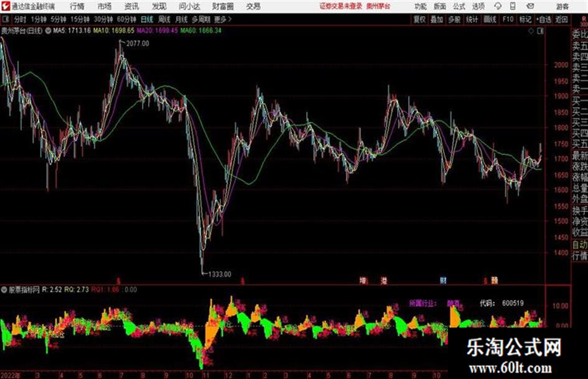This screenshot has width=588, height=379.
Task: Open the 选项 menu
Action: point(478,6)
